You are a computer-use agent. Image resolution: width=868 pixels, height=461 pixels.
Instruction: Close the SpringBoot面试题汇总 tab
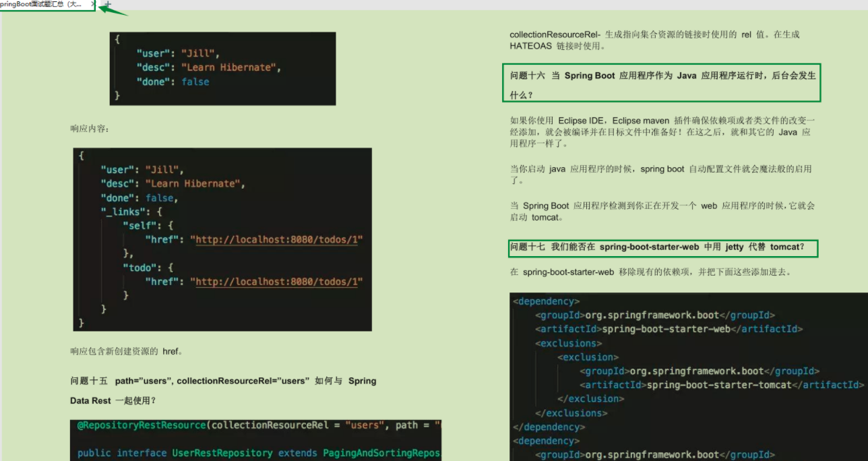[x=93, y=4]
